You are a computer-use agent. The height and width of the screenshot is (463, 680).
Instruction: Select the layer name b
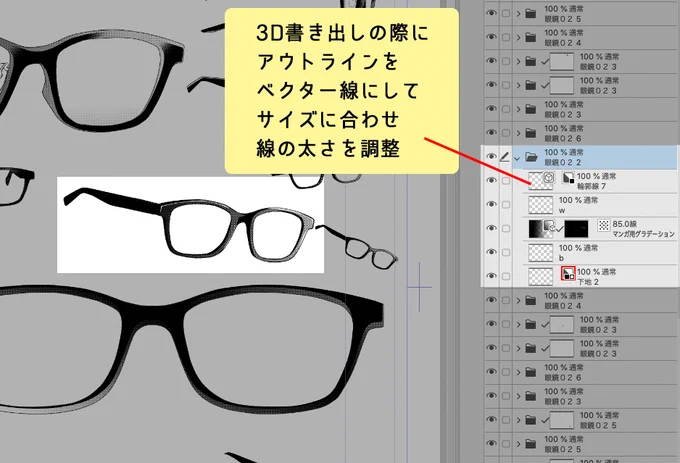coord(562,258)
